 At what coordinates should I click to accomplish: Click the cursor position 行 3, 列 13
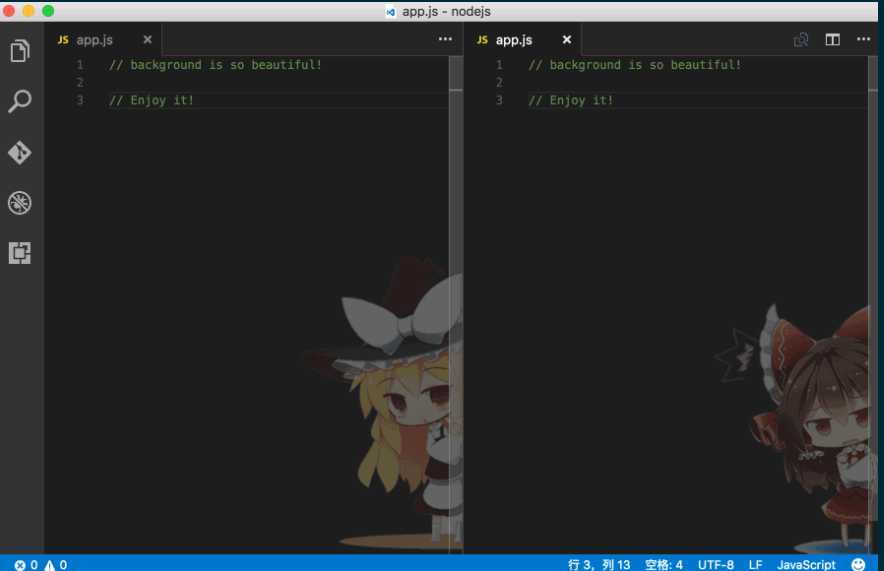[599, 564]
